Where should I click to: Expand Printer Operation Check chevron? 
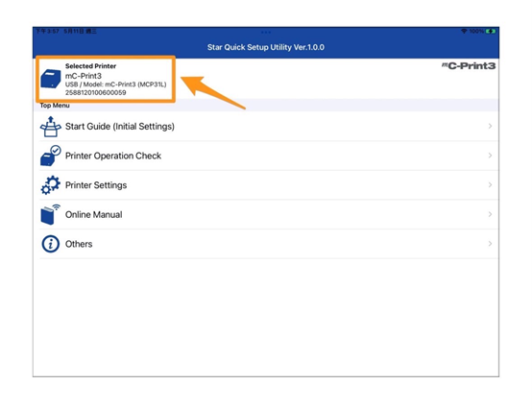tap(490, 156)
